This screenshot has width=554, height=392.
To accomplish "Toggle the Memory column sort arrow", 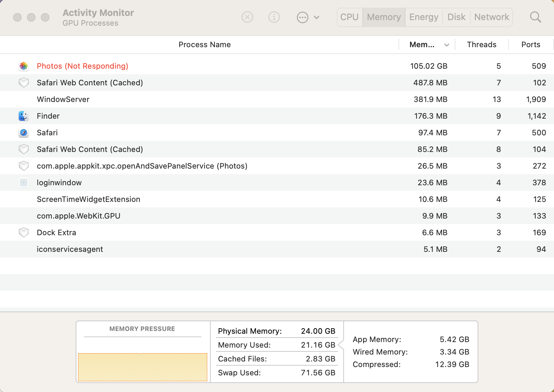I will [x=447, y=45].
